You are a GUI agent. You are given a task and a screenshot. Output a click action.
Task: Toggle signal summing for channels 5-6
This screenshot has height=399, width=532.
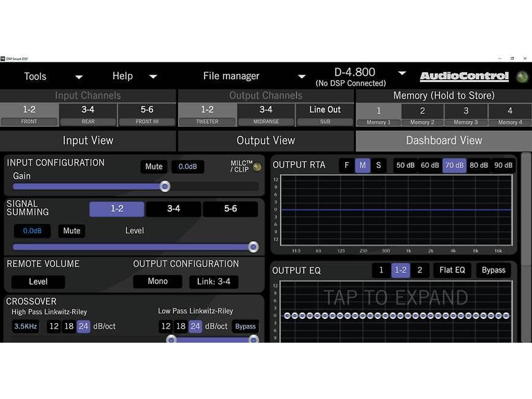click(x=230, y=209)
